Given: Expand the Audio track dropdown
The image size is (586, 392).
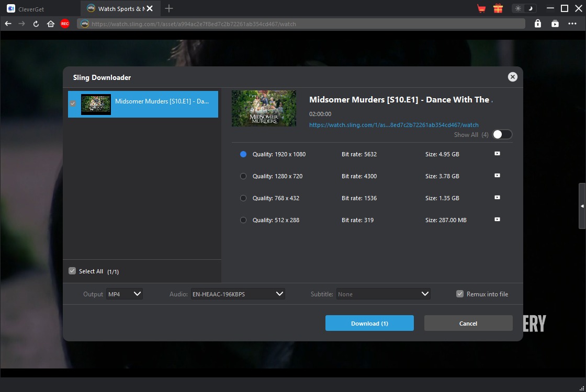Looking at the screenshot, I should [x=238, y=294].
